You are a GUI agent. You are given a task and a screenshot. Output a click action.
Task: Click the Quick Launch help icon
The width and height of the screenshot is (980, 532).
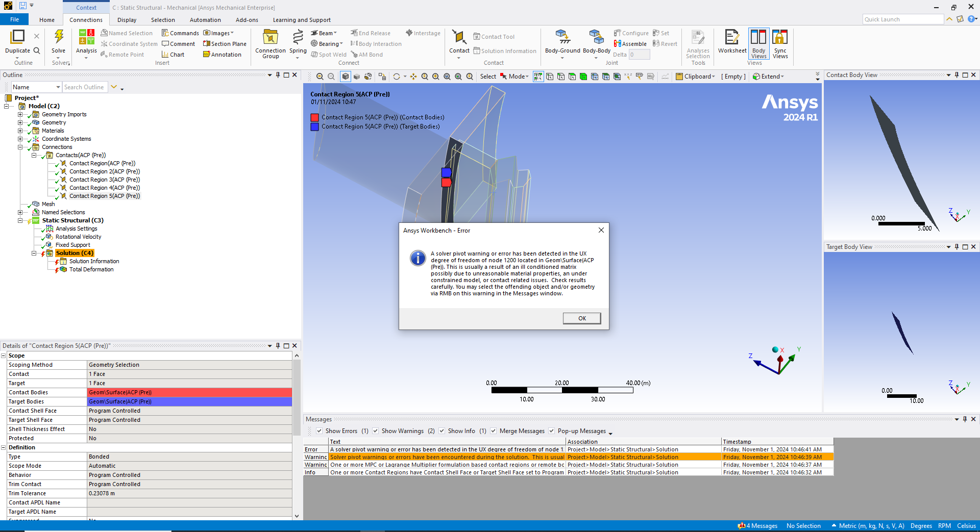(x=971, y=19)
